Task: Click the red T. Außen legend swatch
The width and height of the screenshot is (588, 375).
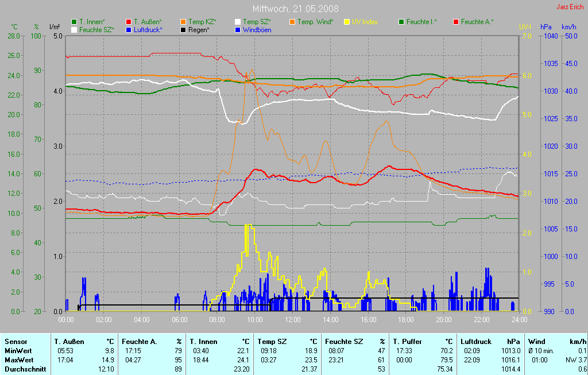Action: pos(129,22)
